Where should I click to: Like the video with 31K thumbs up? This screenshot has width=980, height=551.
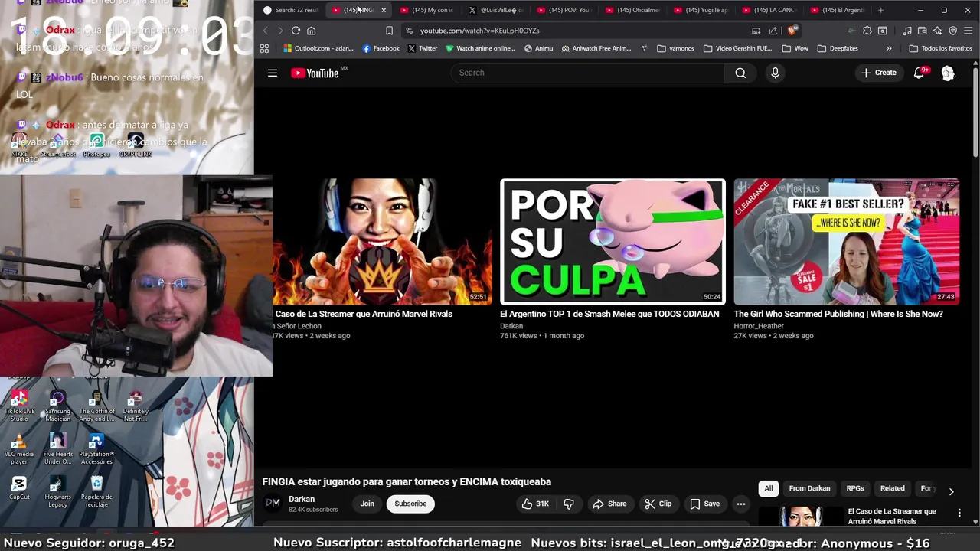[535, 504]
